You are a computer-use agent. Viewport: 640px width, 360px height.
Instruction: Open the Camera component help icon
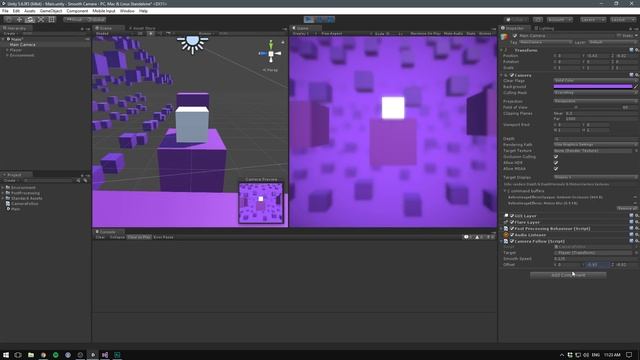click(631, 75)
